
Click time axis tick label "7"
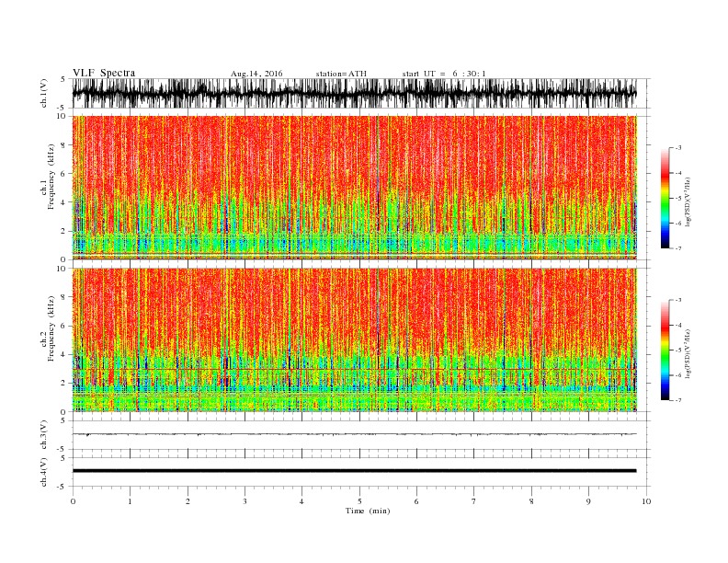click(474, 501)
